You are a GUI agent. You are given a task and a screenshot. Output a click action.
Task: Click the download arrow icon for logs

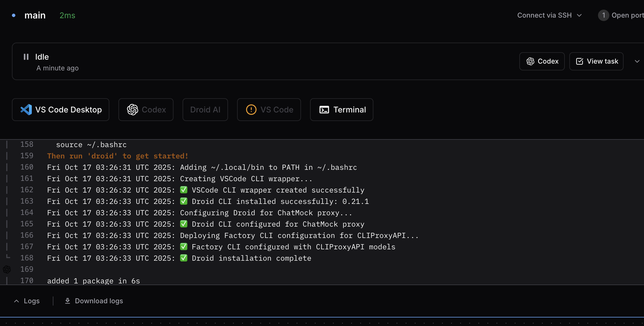pos(68,301)
